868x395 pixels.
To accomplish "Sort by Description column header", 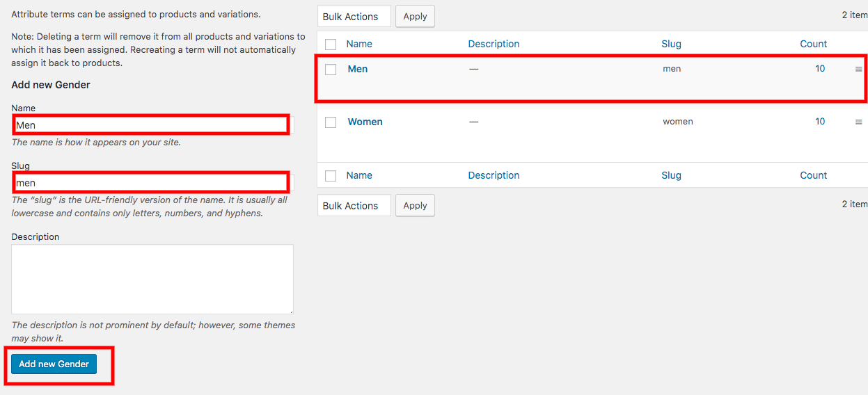I will pyautogui.click(x=494, y=44).
